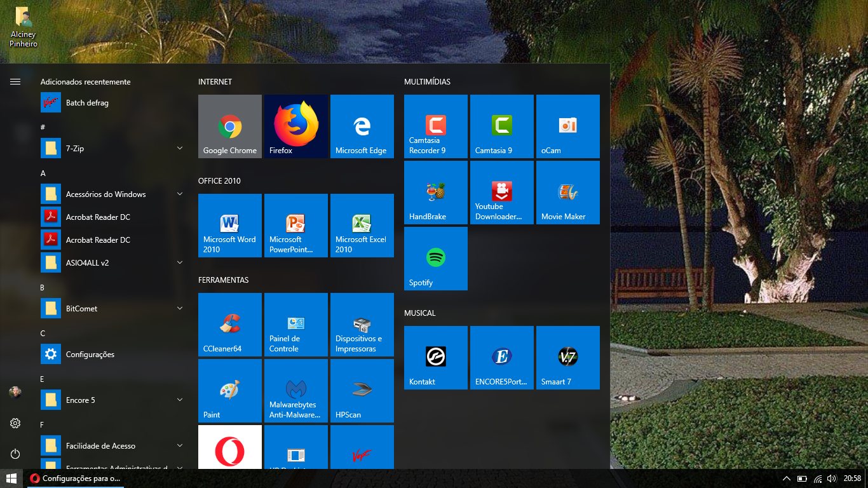Open the Smaart 7 tile
The image size is (868, 488).
tap(568, 358)
